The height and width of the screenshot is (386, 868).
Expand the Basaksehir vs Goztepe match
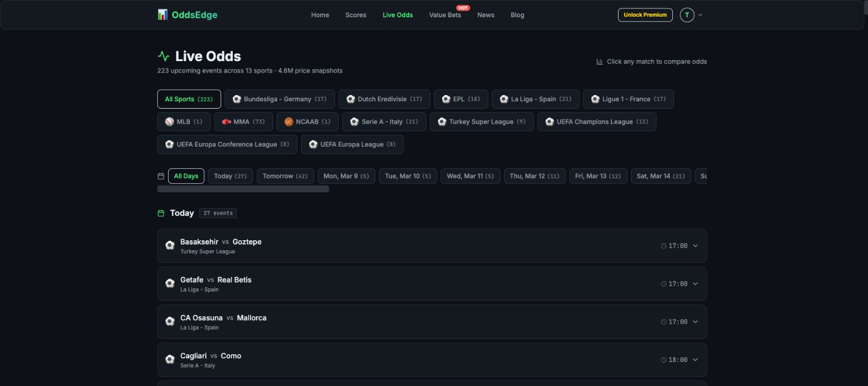click(432, 245)
